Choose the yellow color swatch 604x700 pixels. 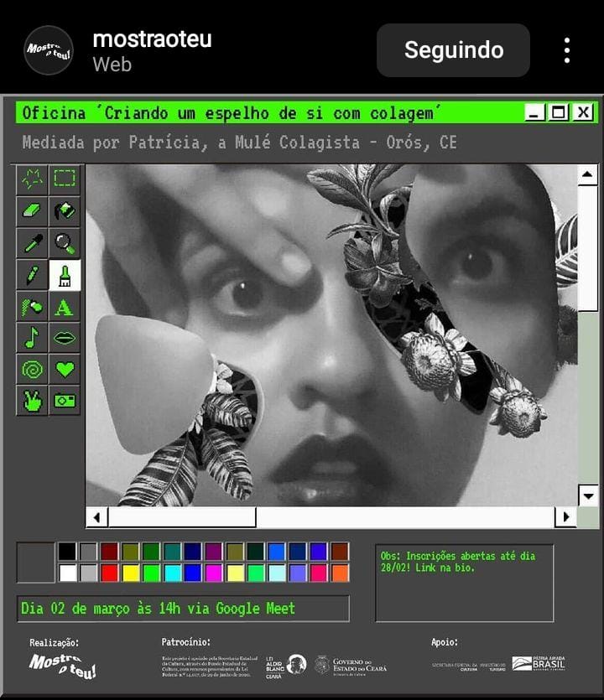pos(130,573)
